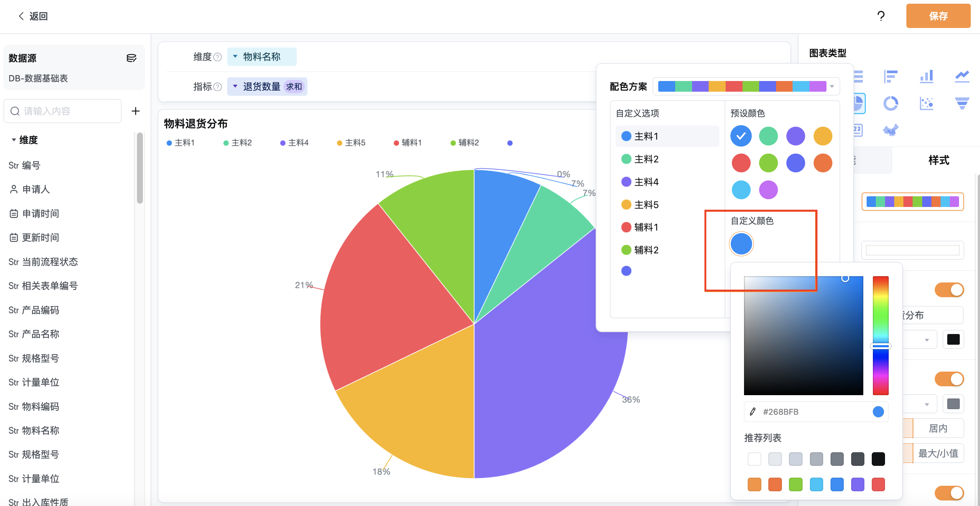Click the plus icon beside search box
Image resolution: width=980 pixels, height=506 pixels.
point(135,111)
